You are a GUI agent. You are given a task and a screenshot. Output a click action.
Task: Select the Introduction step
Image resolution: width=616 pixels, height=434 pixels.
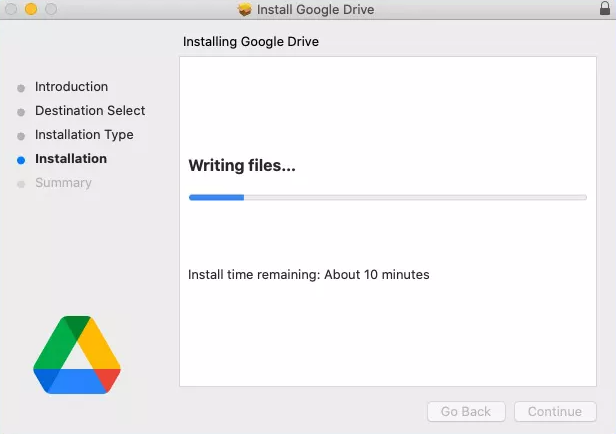point(71,86)
